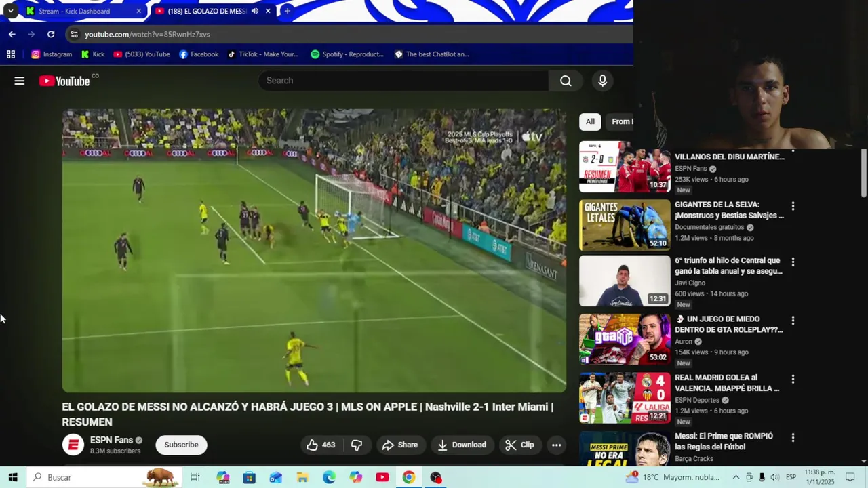Open the ESPN Fans channel avatar

(73, 445)
